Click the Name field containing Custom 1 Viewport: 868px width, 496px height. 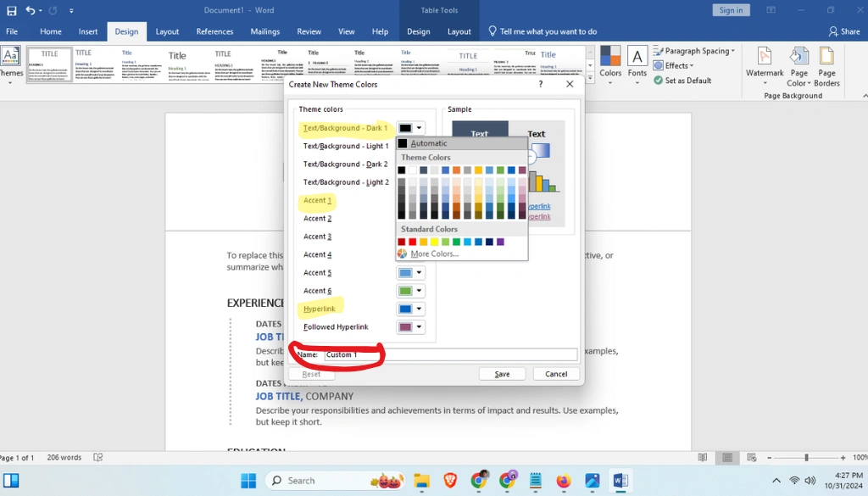pos(451,354)
